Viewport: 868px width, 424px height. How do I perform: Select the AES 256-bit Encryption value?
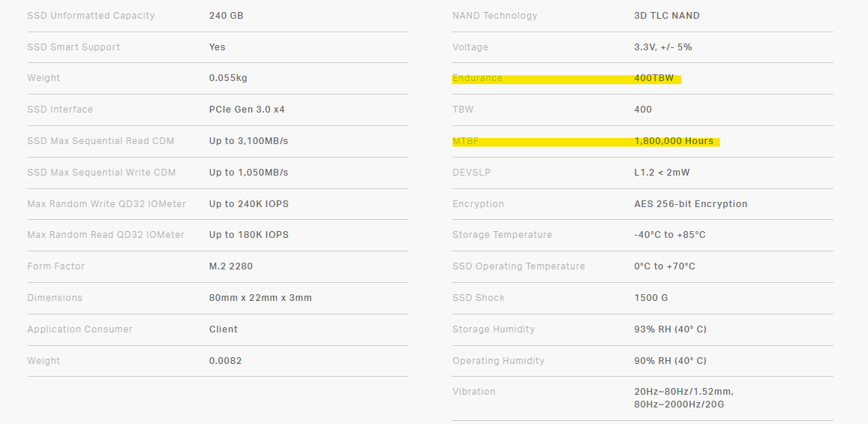coord(690,204)
